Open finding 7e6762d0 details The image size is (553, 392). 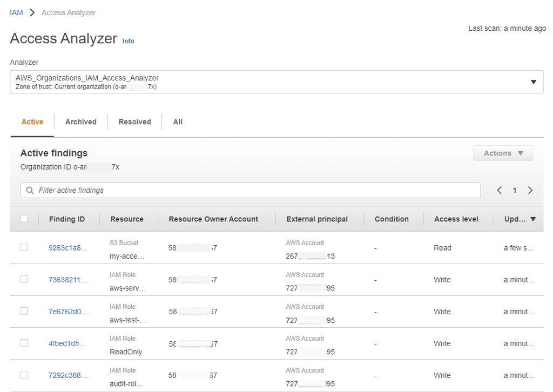pyautogui.click(x=68, y=312)
